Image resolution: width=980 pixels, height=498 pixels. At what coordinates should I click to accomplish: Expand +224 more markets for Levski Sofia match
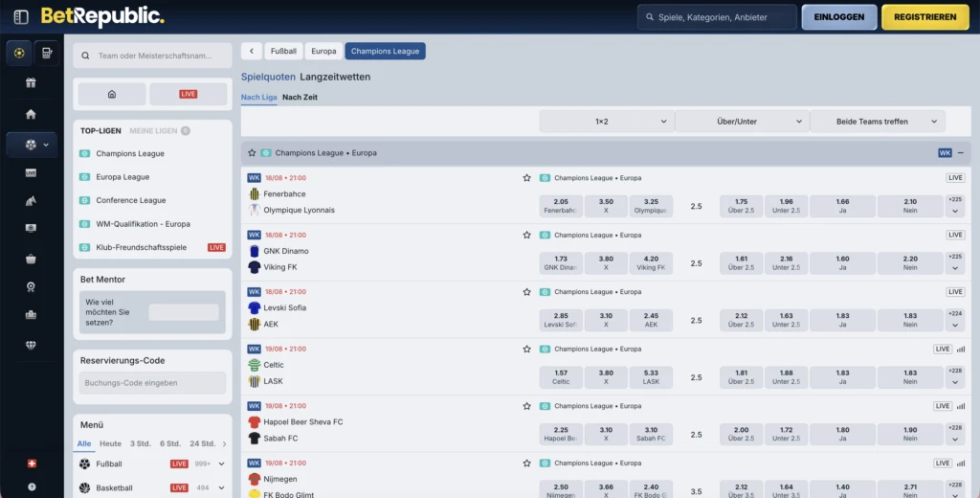[955, 320]
